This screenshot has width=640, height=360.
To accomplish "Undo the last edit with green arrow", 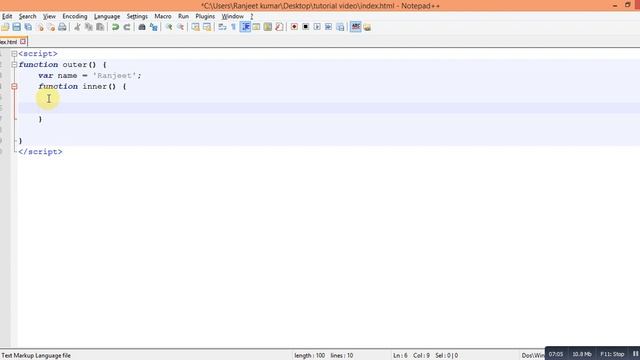I will [115, 27].
